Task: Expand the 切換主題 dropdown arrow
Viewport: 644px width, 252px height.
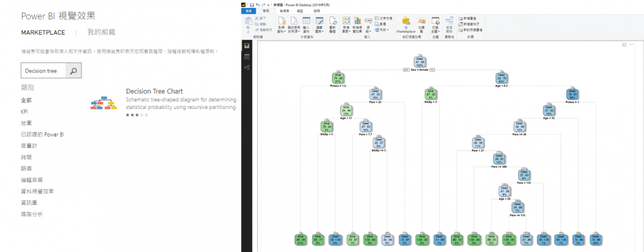Action: point(439,31)
